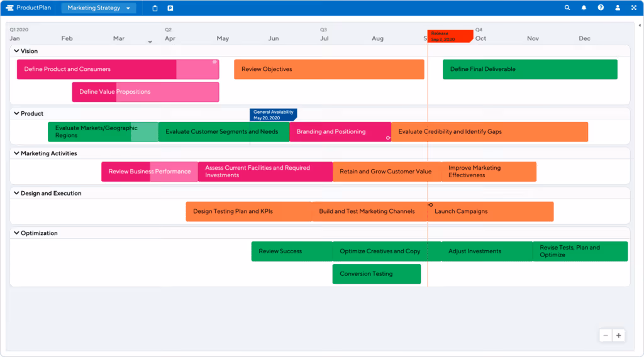Open the Adjust Investments bar
Screen dimensions: 644x357
(x=487, y=251)
